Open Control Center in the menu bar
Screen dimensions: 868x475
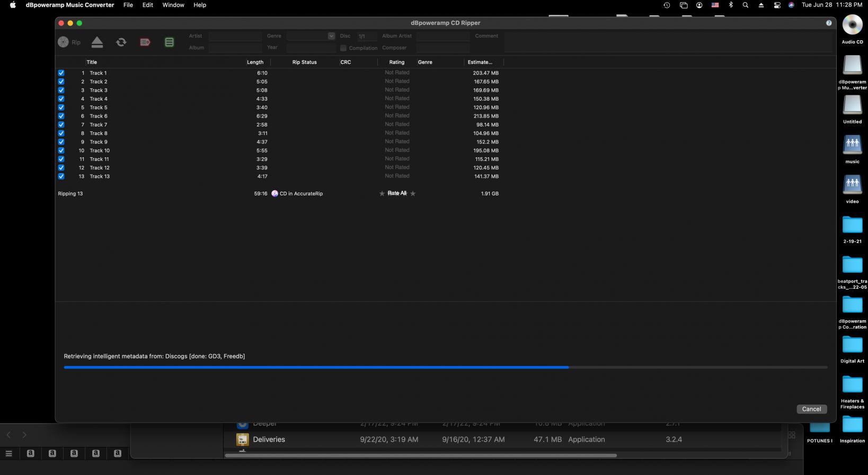pos(777,5)
